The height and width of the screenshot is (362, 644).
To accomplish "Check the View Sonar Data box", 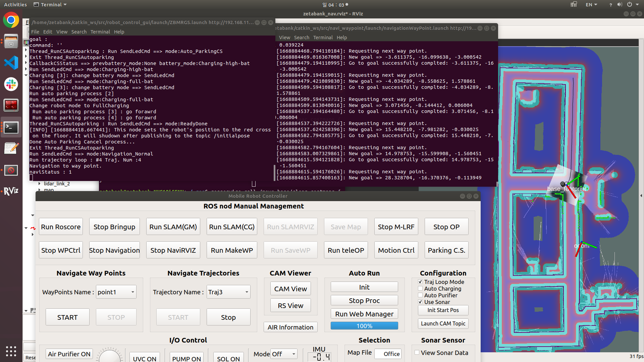I will click(x=417, y=353).
